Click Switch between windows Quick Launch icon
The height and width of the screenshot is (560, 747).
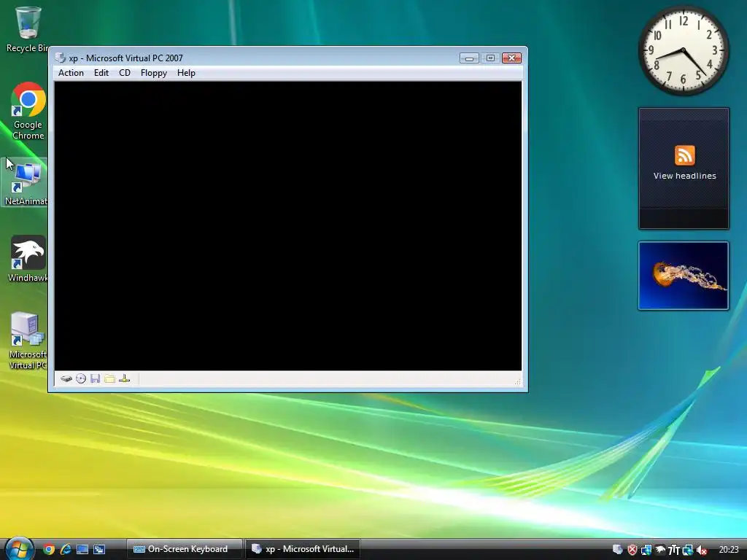(99, 550)
